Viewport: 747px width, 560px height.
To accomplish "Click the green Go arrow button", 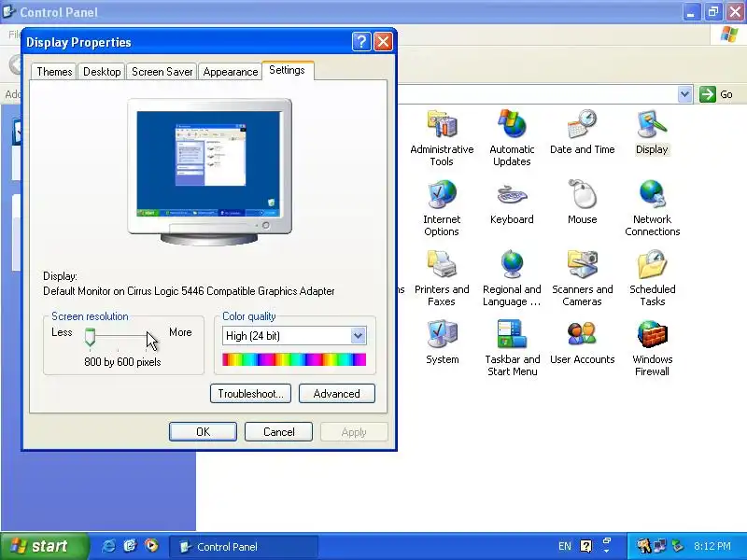I will [708, 94].
